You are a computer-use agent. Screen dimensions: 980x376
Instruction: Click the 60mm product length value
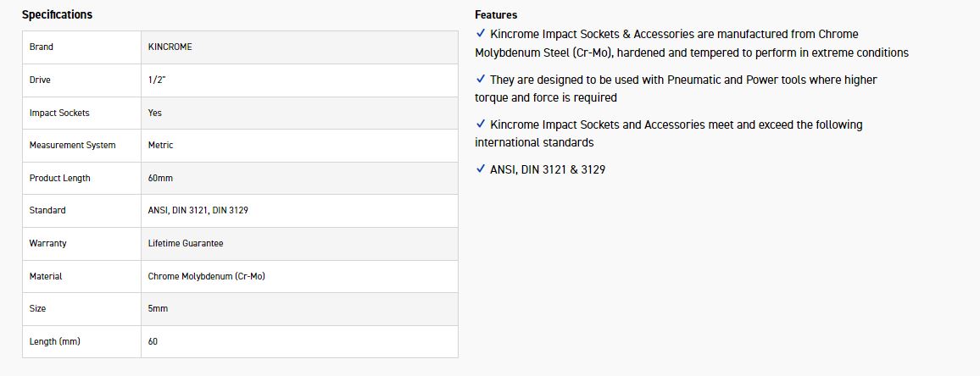[160, 179]
